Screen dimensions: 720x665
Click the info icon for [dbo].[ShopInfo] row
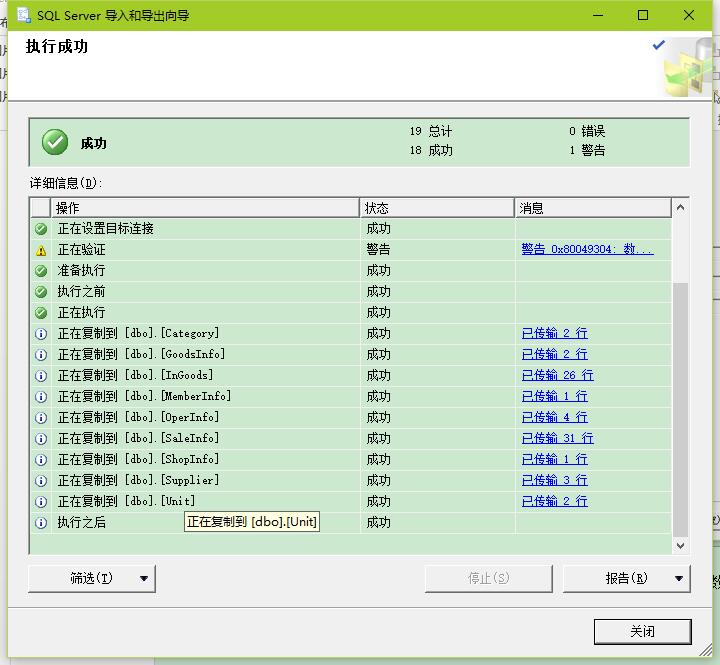pos(41,460)
